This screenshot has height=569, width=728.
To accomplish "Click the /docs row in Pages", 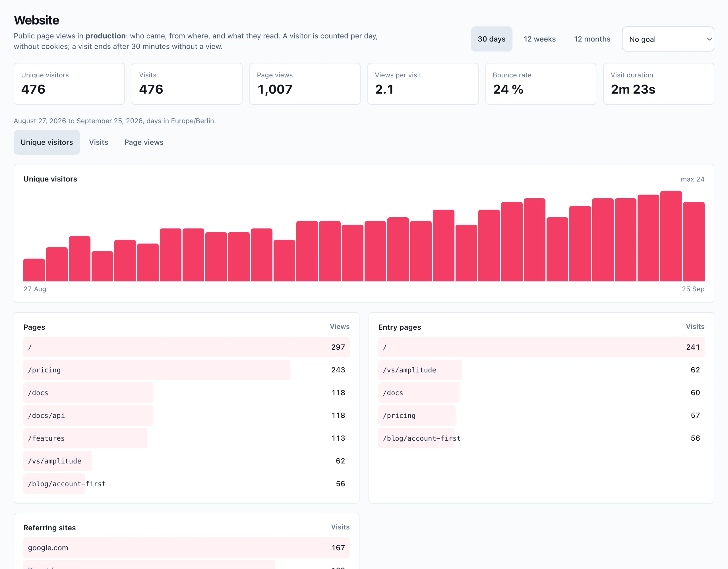I will (186, 393).
